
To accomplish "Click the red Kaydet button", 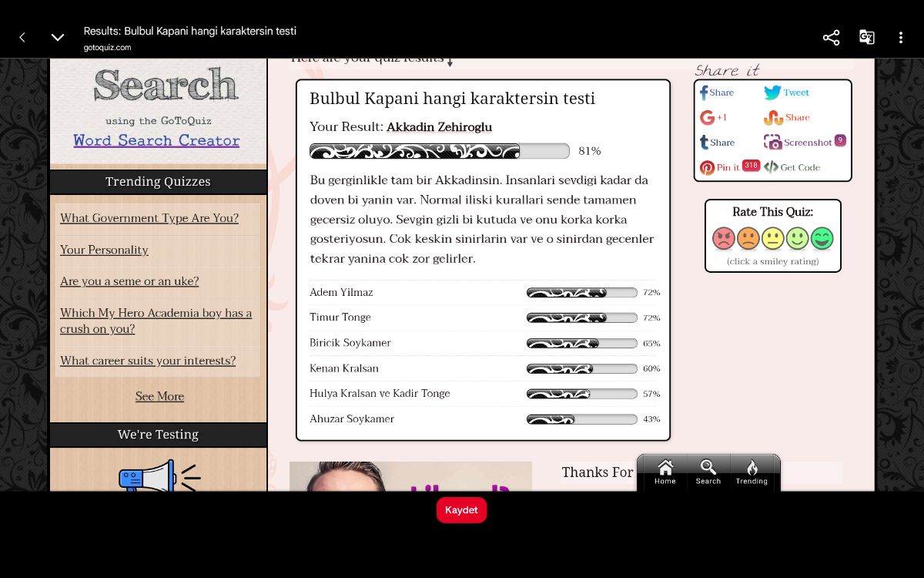I will click(x=462, y=510).
